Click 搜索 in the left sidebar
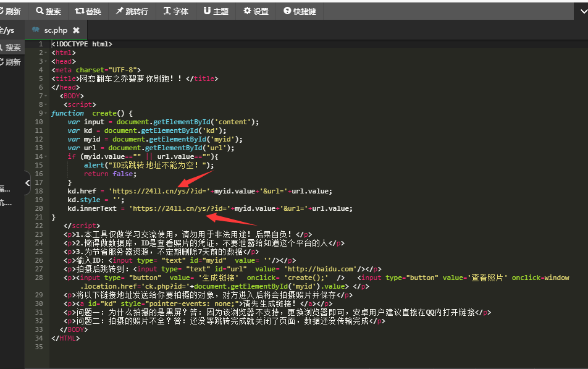The image size is (588, 369). coord(10,47)
